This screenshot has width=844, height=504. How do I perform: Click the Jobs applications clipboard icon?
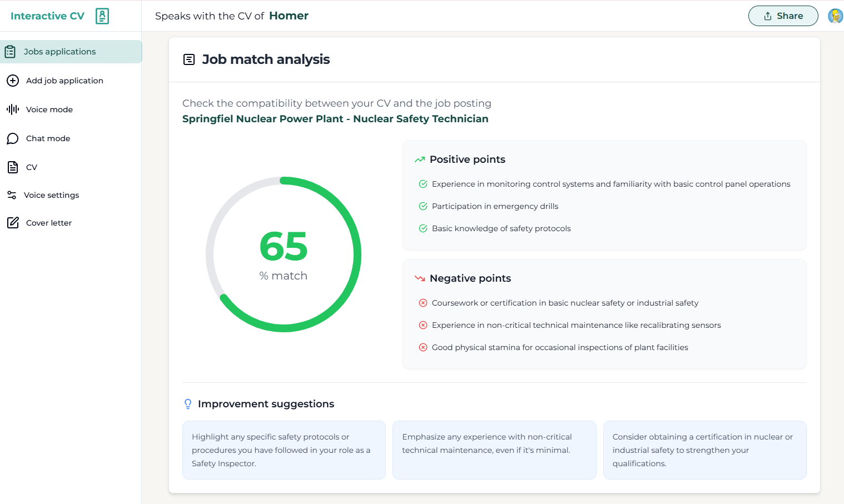10,52
